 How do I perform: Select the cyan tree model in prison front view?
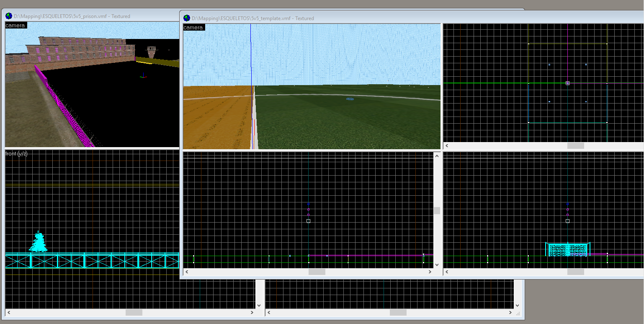pyautogui.click(x=38, y=242)
